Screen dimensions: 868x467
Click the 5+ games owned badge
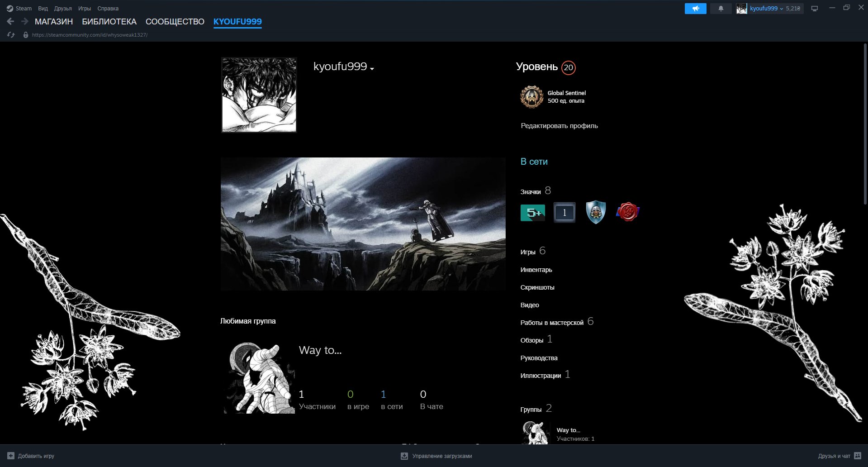pos(533,213)
